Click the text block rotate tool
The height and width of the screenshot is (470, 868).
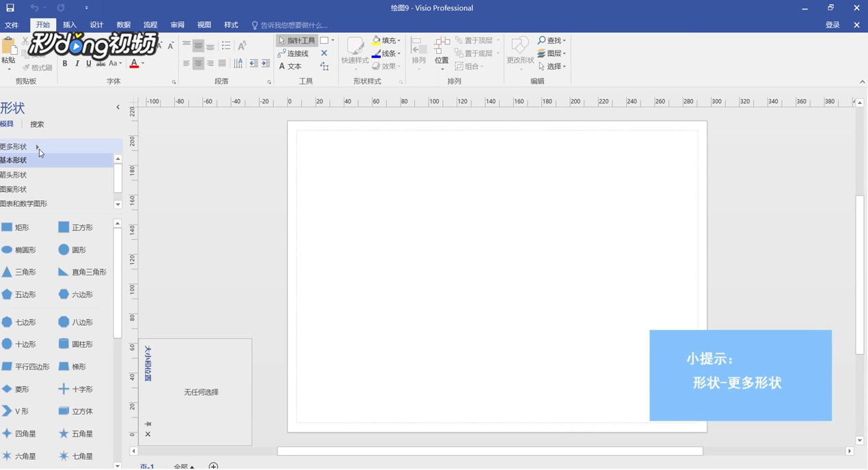click(x=324, y=66)
